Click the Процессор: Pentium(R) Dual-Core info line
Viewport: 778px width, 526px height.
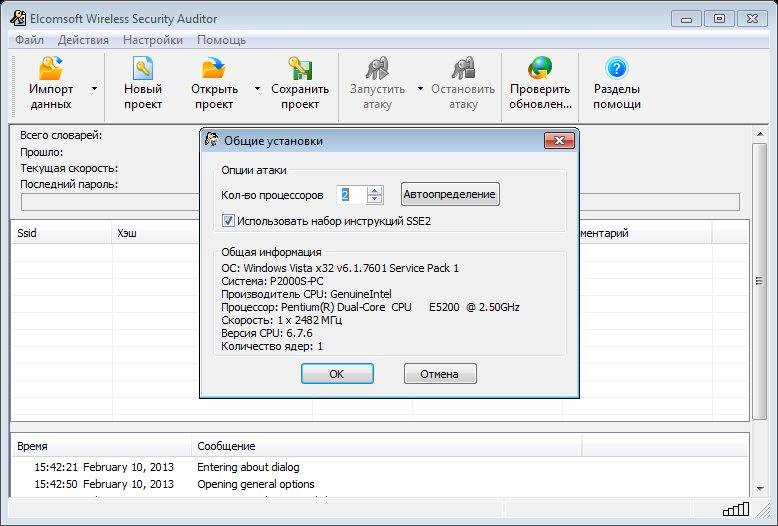pyautogui.click(x=370, y=307)
